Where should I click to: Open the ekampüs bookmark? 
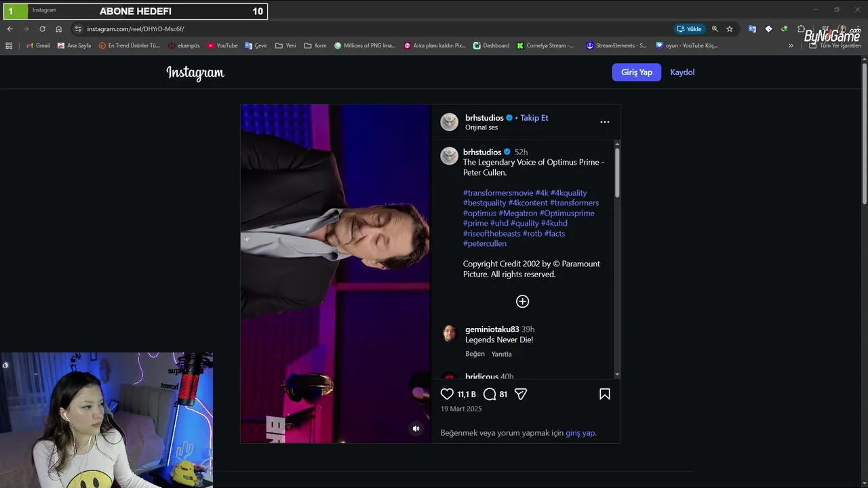pos(184,45)
